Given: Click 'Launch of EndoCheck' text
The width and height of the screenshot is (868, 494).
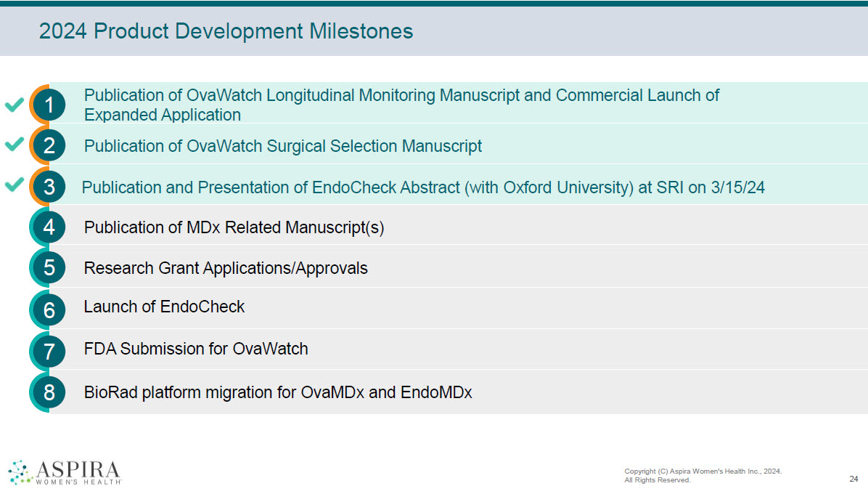Looking at the screenshot, I should click(164, 307).
